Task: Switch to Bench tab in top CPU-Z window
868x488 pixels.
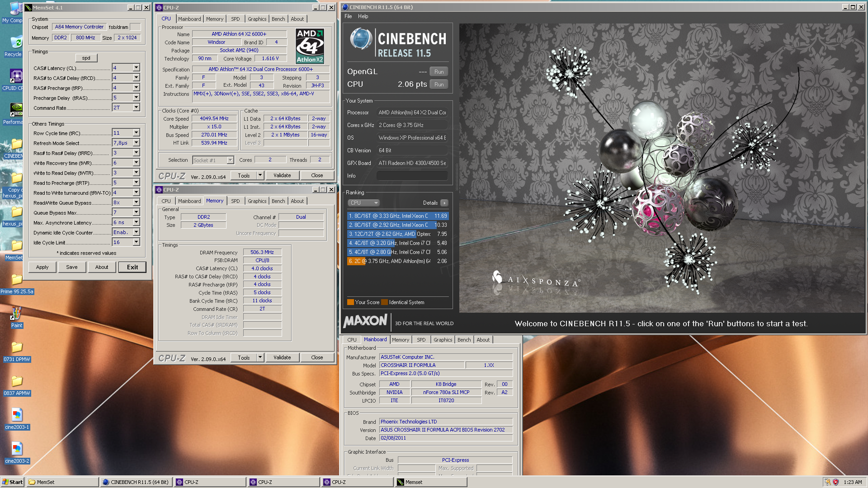Action: [x=278, y=19]
